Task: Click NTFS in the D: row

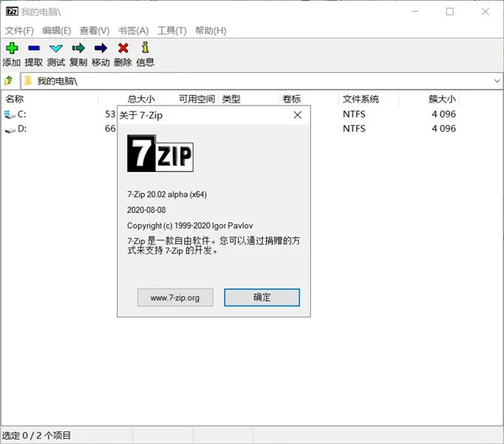Action: (x=354, y=128)
